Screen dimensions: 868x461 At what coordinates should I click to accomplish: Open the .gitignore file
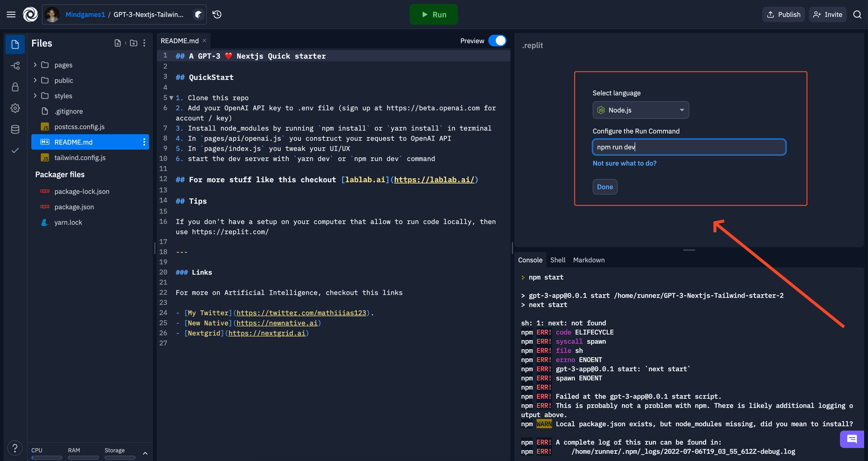pyautogui.click(x=90, y=111)
